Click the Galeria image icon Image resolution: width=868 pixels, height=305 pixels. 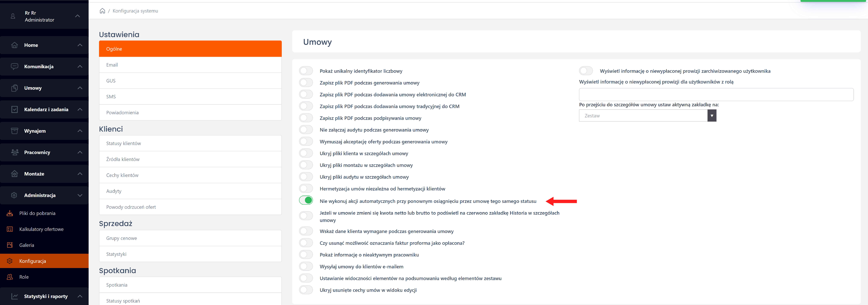coord(10,245)
